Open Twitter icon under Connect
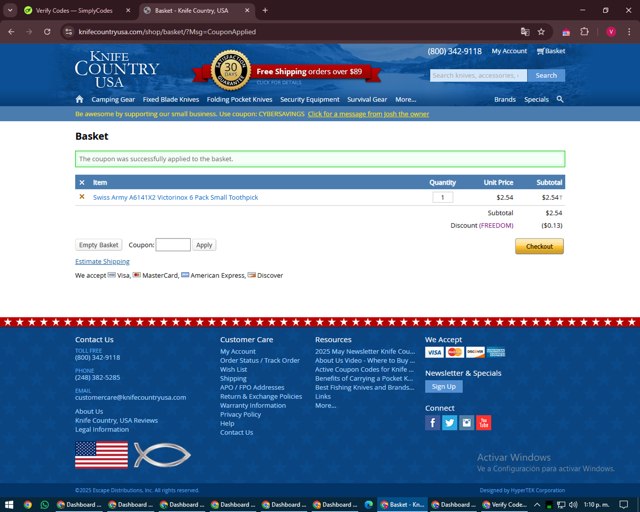Viewport: 640px width, 512px height. point(449,423)
